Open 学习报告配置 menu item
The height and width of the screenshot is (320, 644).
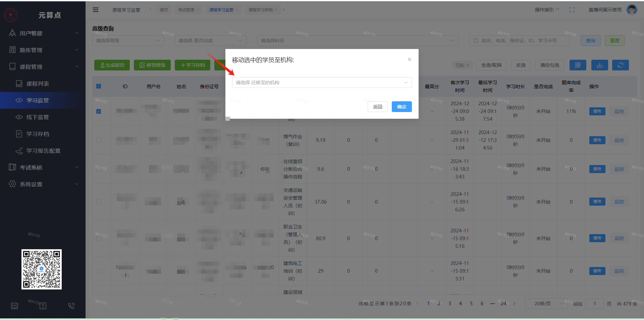[43, 151]
